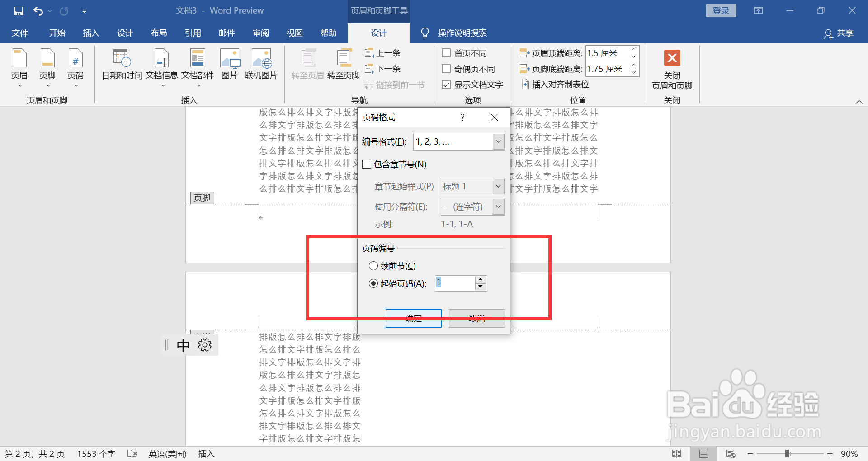Image resolution: width=868 pixels, height=461 pixels.
Task: Click 取消 in page number format dialog
Action: [477, 318]
